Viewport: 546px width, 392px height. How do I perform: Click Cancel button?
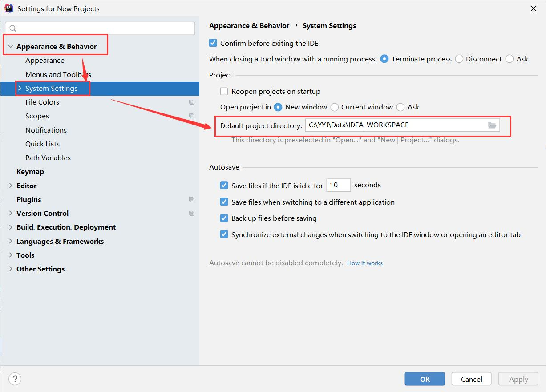point(471,379)
